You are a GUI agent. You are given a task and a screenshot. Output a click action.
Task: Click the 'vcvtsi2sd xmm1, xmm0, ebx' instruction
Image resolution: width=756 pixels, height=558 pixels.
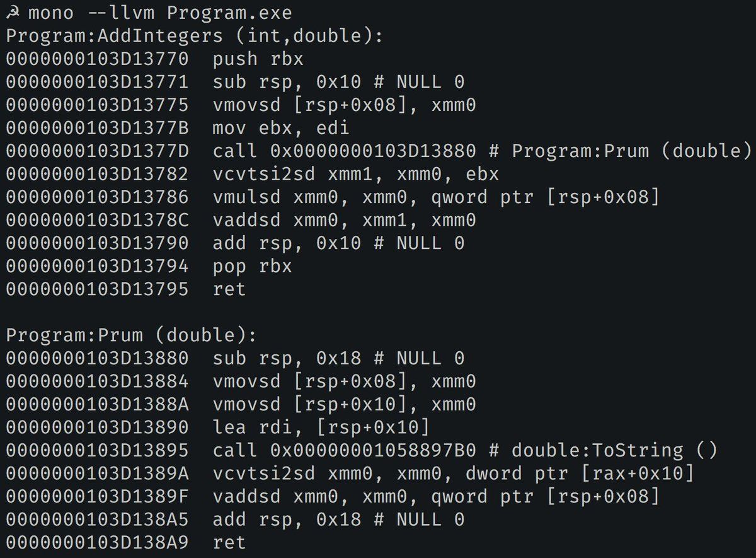point(356,174)
